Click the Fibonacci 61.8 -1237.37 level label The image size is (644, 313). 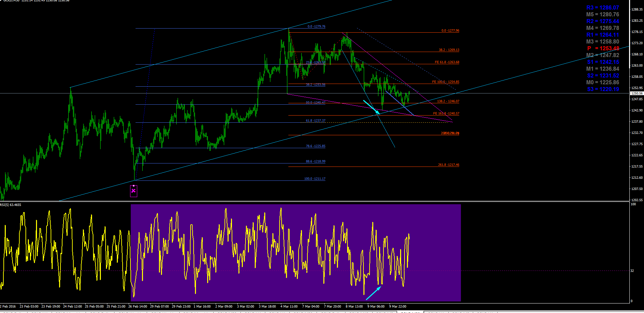(316, 121)
